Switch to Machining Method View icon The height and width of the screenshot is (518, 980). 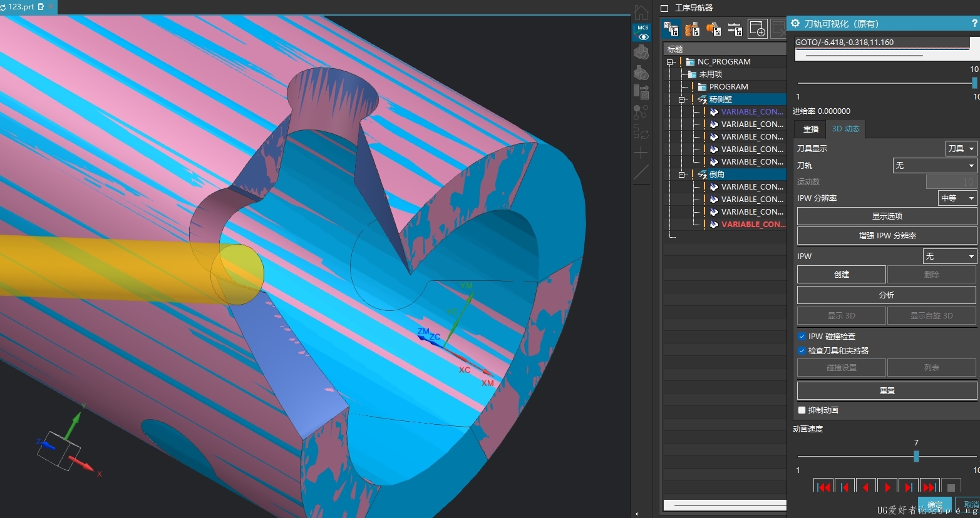(x=735, y=29)
